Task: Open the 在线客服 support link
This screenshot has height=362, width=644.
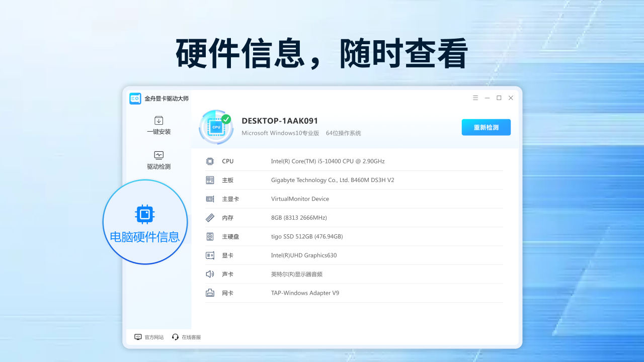Action: click(x=186, y=337)
